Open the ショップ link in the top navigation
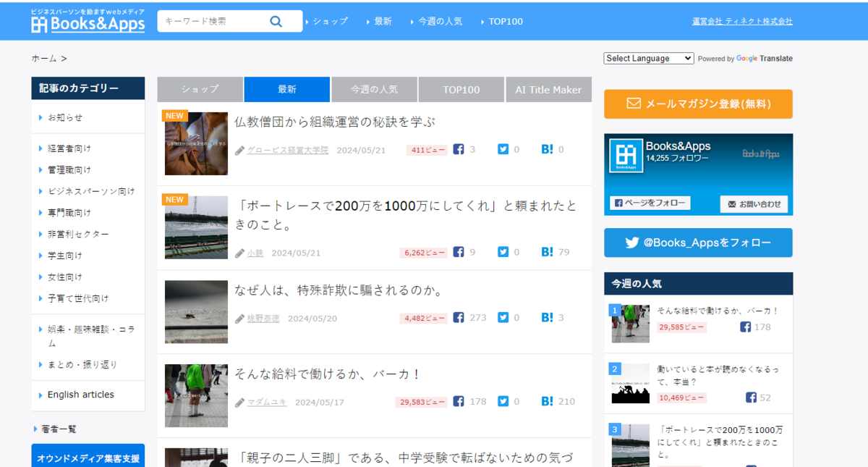 330,22
